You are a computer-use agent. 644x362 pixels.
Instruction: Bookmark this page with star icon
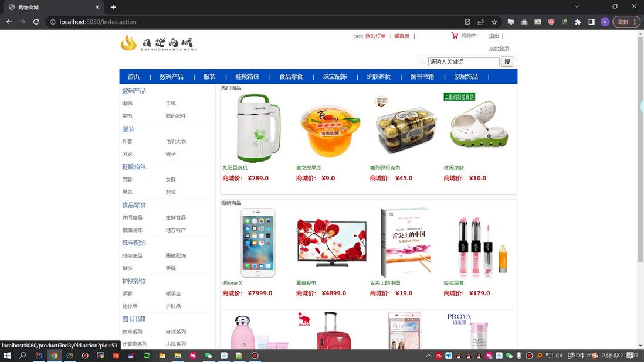494,22
